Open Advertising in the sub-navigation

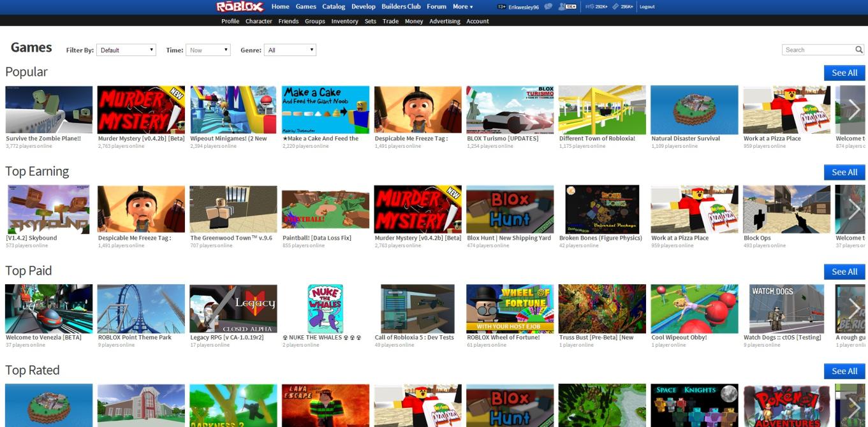pyautogui.click(x=445, y=21)
